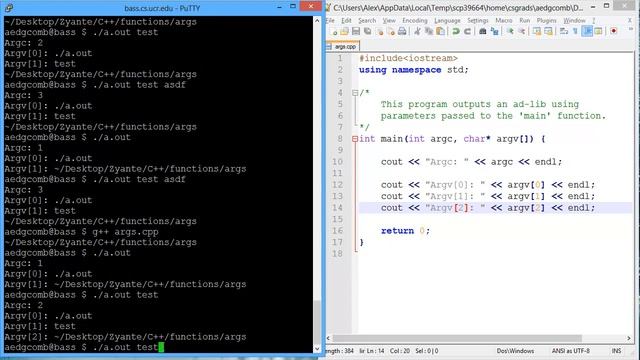Toggle the highlighted indent guide button
This screenshot has width=640, height=360.
pyautogui.click(x=587, y=31)
